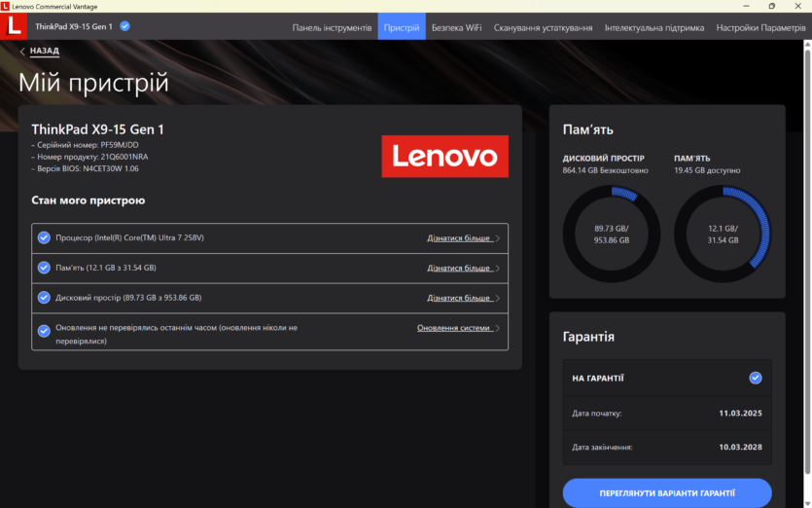812x508 pixels.
Task: Click the check icon for Процесор row
Action: [x=44, y=237]
